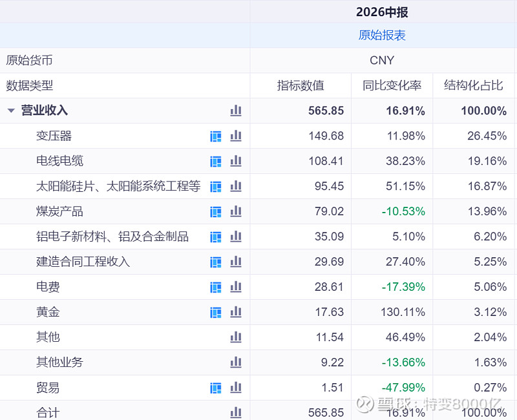Open bar chart icon for 其他 row
Viewport: 517px width, 420px height.
point(236,337)
